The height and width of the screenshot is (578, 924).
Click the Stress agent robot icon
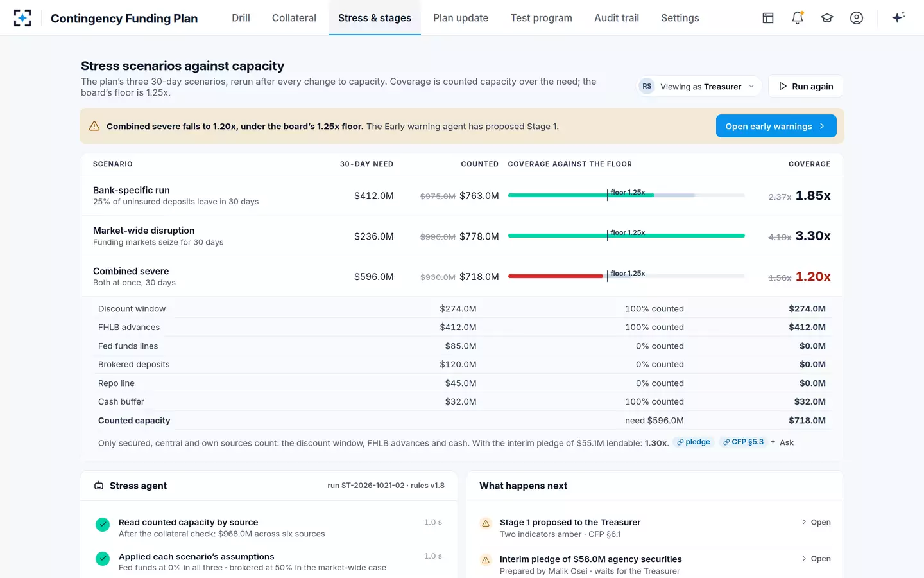(x=99, y=486)
